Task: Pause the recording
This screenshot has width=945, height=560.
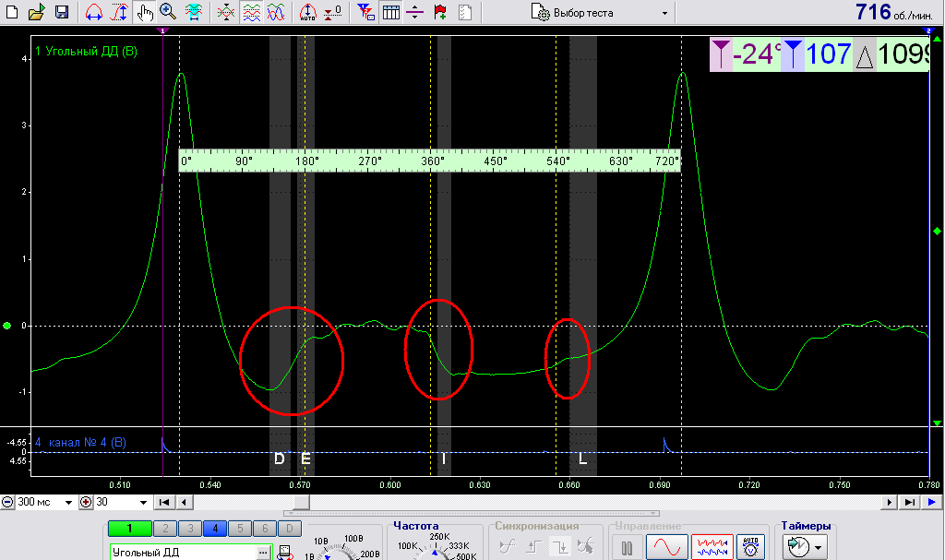Action: click(x=627, y=547)
